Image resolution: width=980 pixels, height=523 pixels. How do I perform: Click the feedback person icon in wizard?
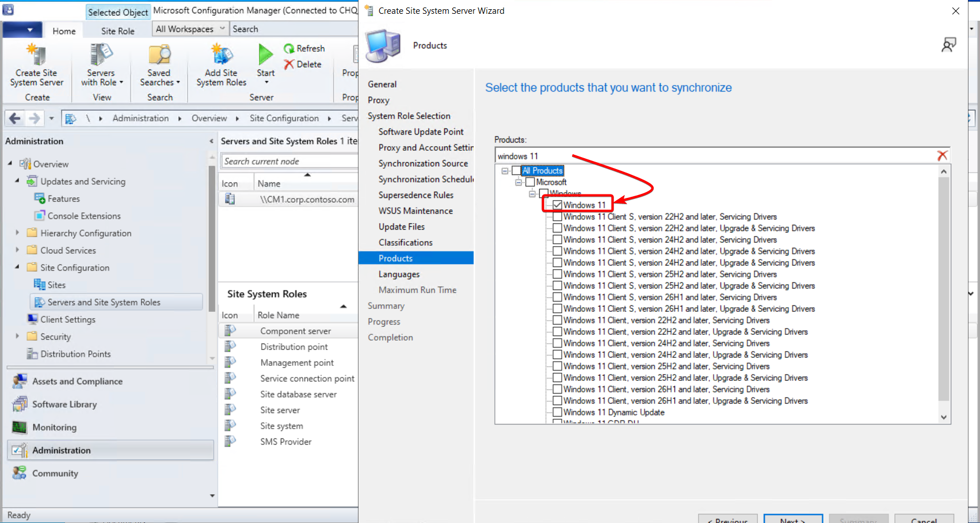pyautogui.click(x=948, y=45)
